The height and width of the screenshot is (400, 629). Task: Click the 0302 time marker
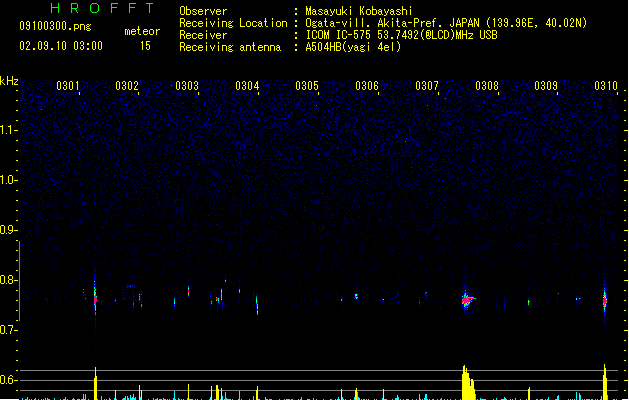[127, 86]
